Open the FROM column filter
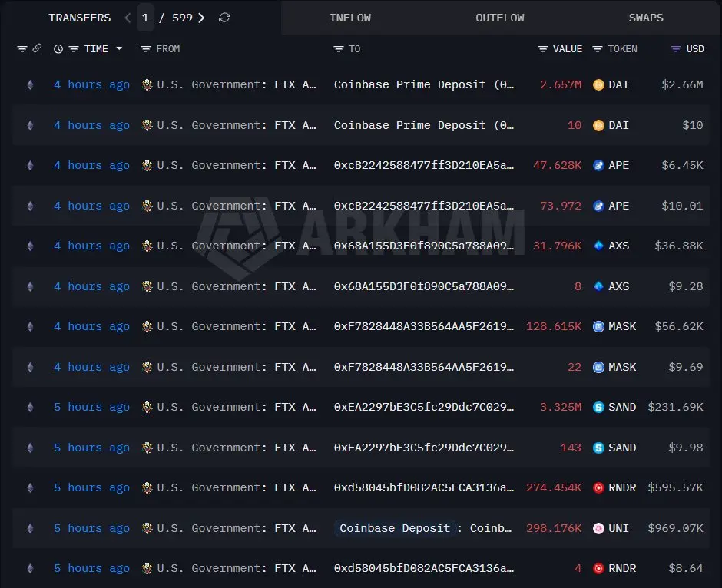Screen dimensions: 722x588 pos(146,49)
